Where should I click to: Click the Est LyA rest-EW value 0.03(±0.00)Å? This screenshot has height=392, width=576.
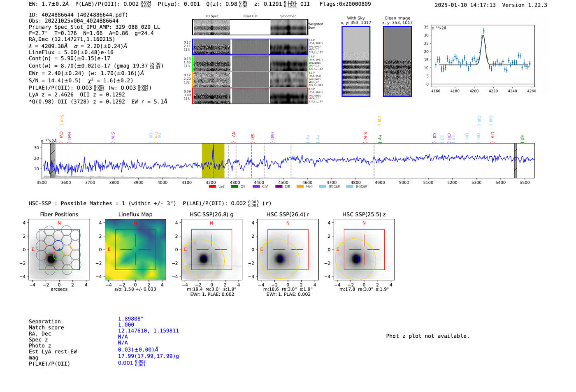[138, 350]
